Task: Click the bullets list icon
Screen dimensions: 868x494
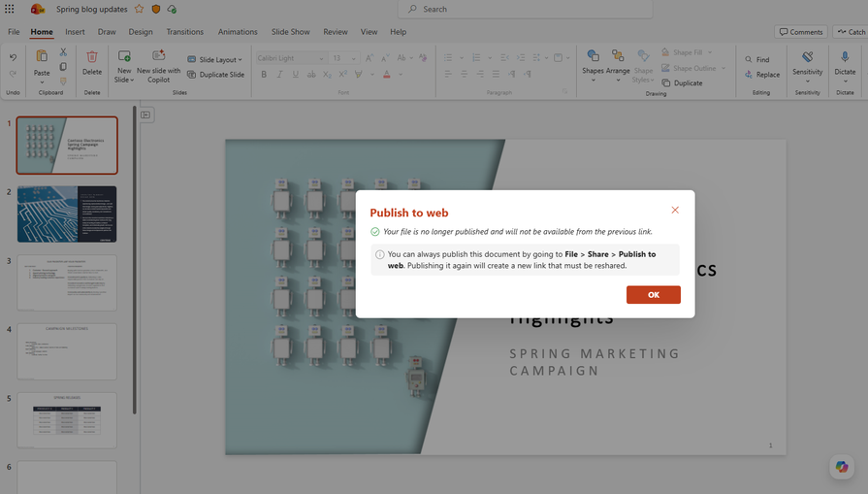Action: pos(448,57)
